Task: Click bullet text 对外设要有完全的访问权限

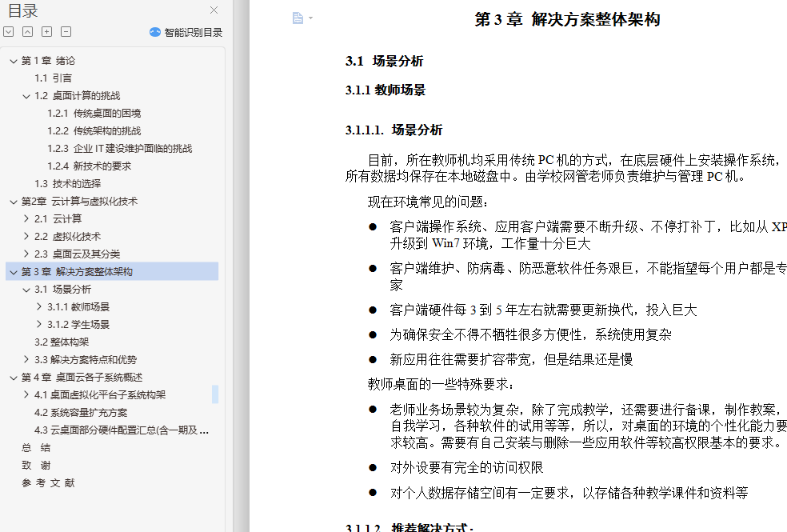Action: pyautogui.click(x=467, y=468)
